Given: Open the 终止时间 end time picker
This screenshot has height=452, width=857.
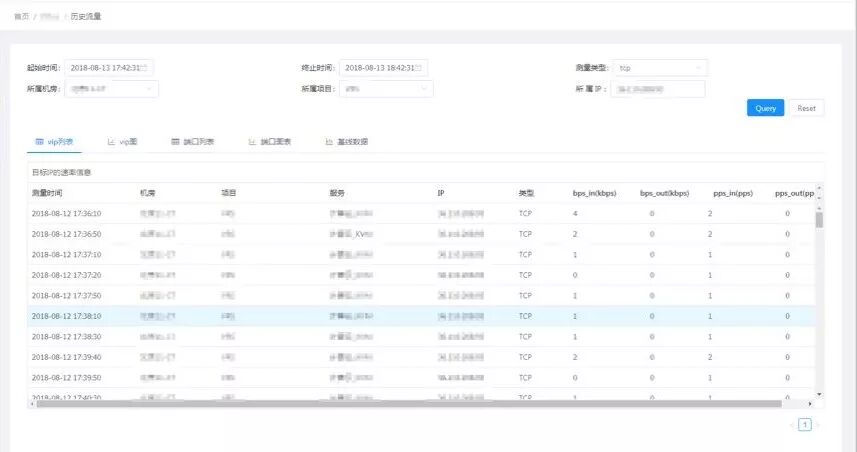Looking at the screenshot, I should (383, 68).
